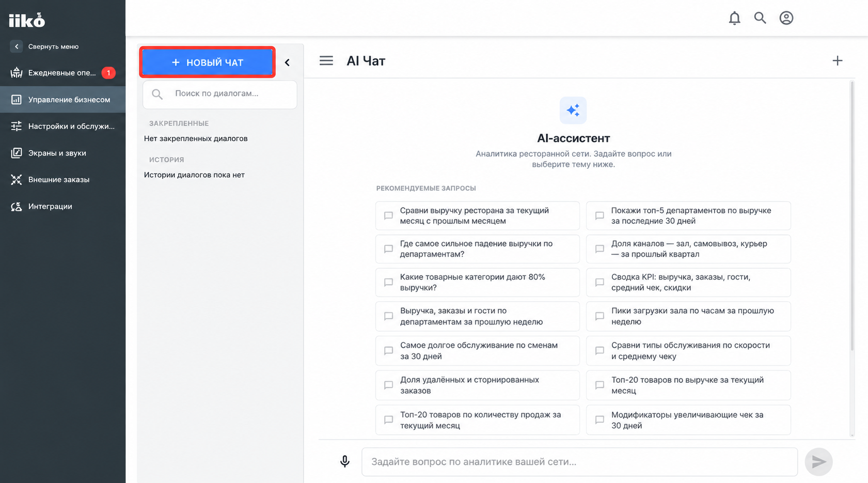Click the search magnifier in top bar
Image resolution: width=868 pixels, height=483 pixels.
pos(760,18)
